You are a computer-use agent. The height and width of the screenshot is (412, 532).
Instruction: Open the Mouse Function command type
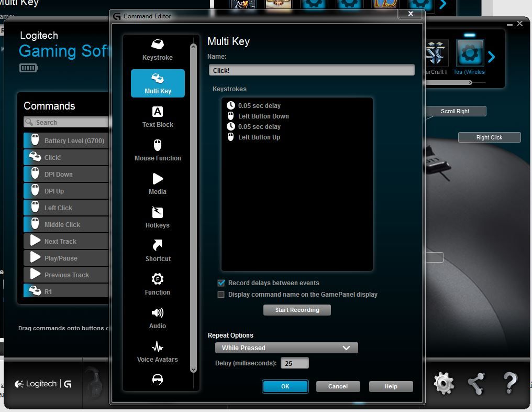click(x=158, y=150)
